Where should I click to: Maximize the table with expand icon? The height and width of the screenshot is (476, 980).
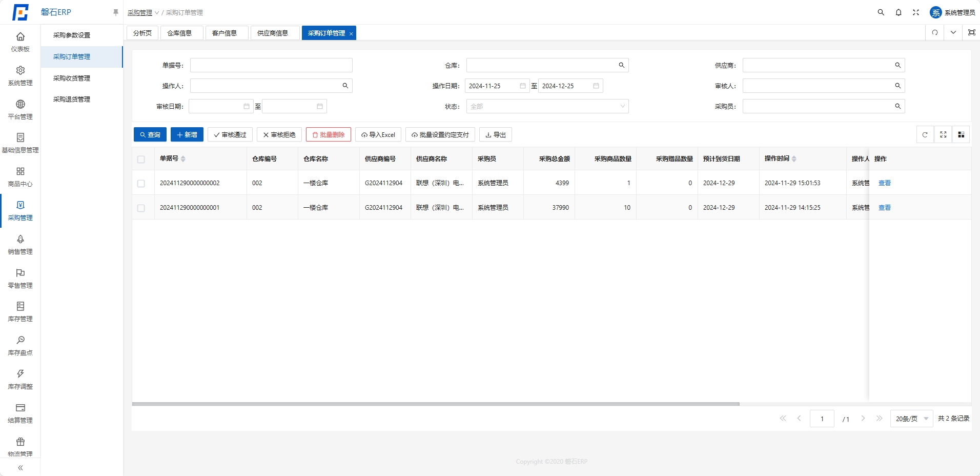tap(943, 135)
